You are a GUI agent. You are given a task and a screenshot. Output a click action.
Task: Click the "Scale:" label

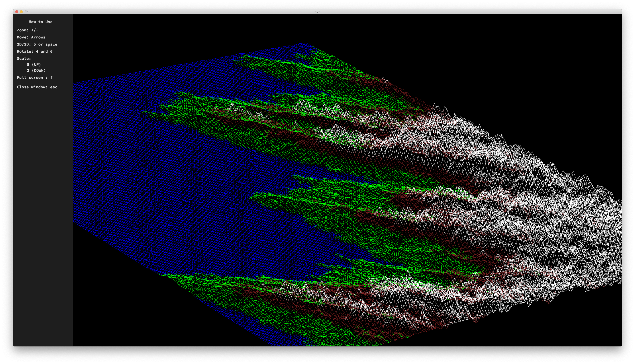(24, 58)
